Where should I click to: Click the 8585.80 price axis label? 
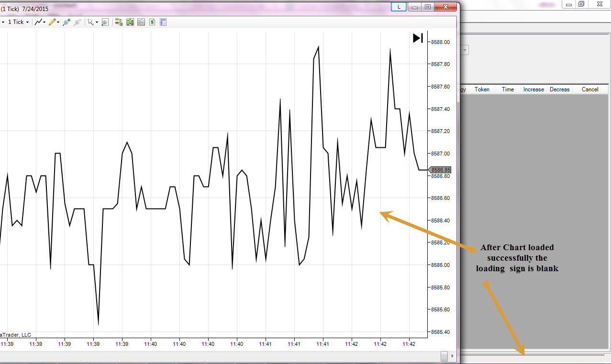coord(440,287)
